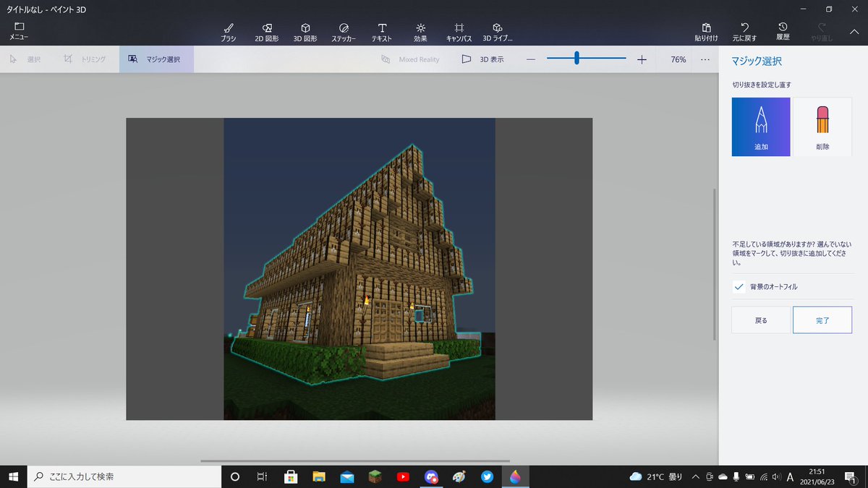The height and width of the screenshot is (488, 868).
Task: Select the ブラシ brushes tool
Action: 229,32
